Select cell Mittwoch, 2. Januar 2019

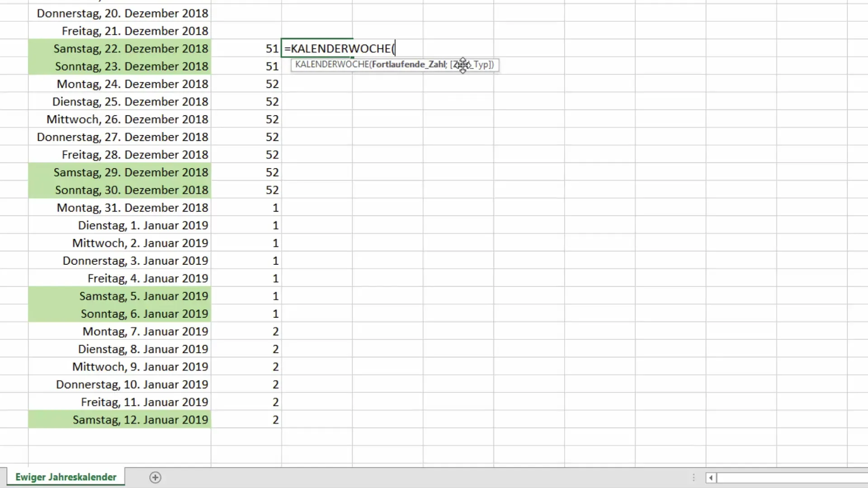(x=120, y=243)
